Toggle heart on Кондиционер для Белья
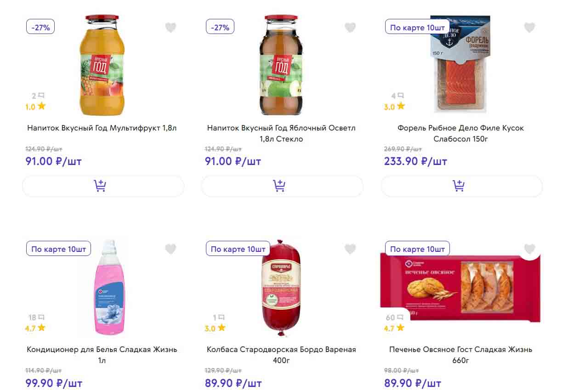Viewport: 585px width, 392px height. point(170,249)
